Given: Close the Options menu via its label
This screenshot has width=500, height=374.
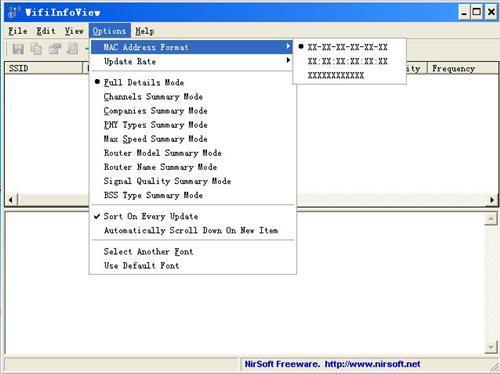Looking at the screenshot, I should (x=110, y=31).
